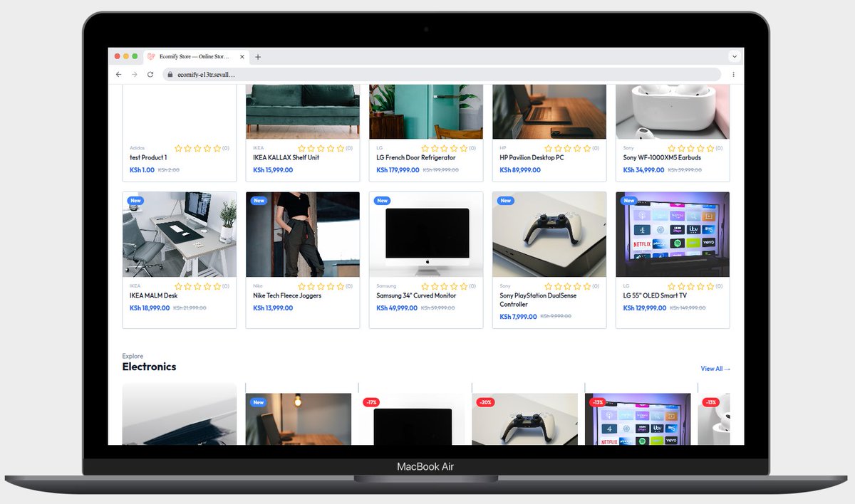Click the third star on LG French Door Refrigerator
Image resolution: width=855 pixels, height=504 pixels.
coord(445,148)
